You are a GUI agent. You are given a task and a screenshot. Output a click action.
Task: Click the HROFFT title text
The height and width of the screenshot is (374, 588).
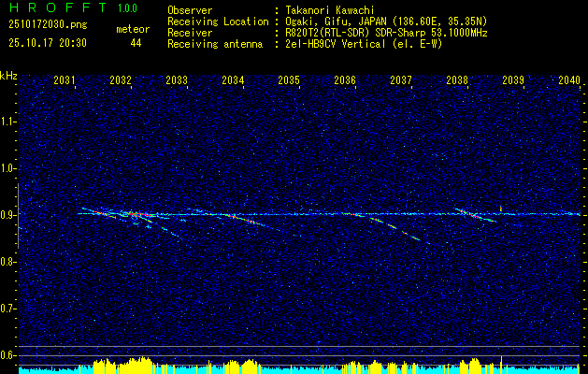(x=58, y=7)
